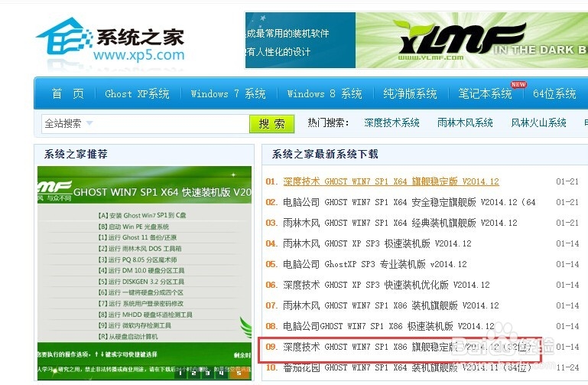The image size is (588, 385).
Task: Open item 08 电脑公司 WIN7 X86 极速装机版
Action: [x=388, y=326]
